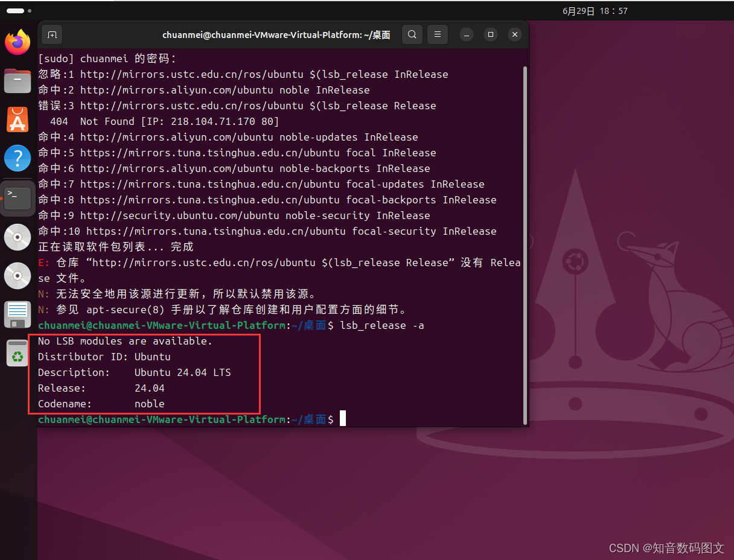Open the date and time calendar in top bar
Screen dimensions: 734x560
[x=595, y=10]
